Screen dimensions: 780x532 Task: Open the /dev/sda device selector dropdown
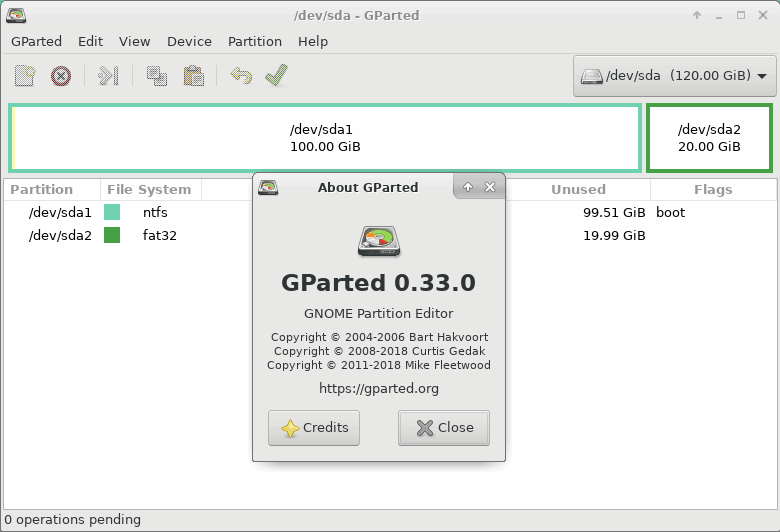[674, 76]
